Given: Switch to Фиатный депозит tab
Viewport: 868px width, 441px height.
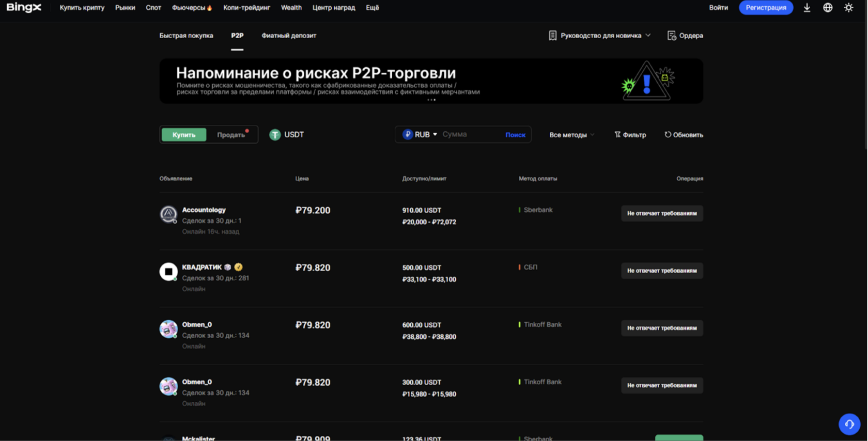Looking at the screenshot, I should click(289, 36).
